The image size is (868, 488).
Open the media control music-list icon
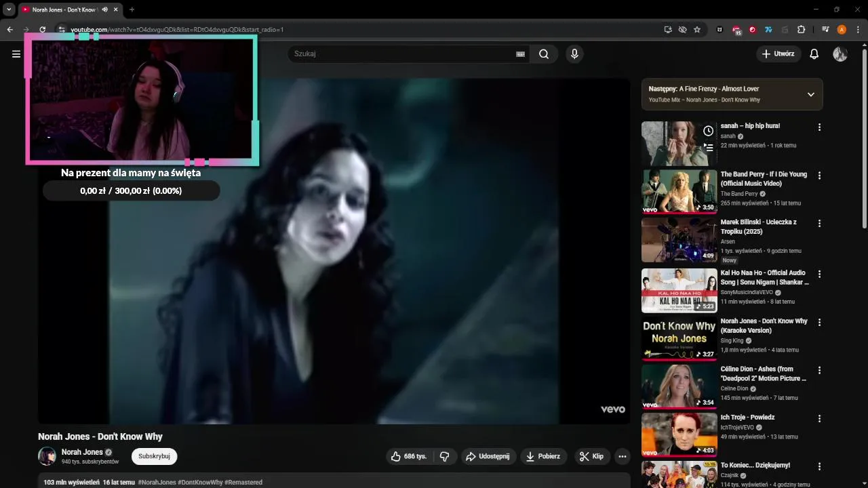pyautogui.click(x=825, y=30)
